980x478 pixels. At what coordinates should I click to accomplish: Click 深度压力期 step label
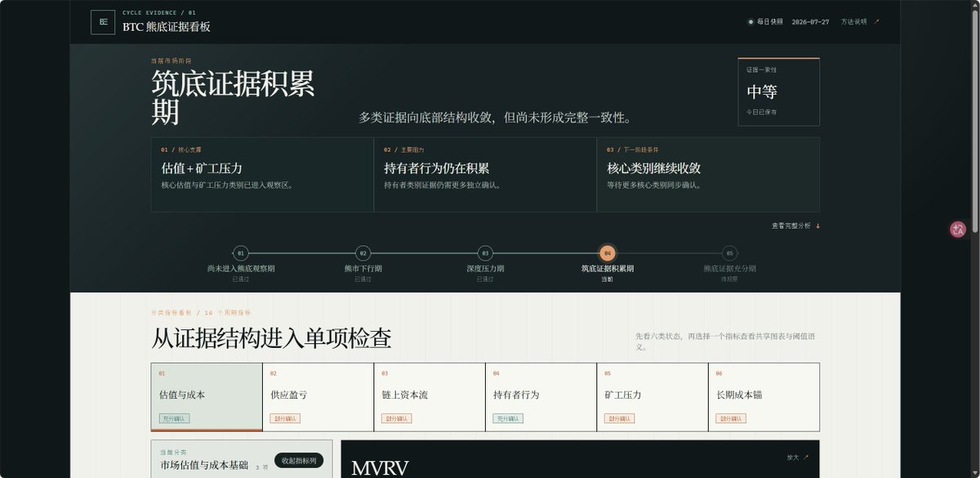(485, 268)
